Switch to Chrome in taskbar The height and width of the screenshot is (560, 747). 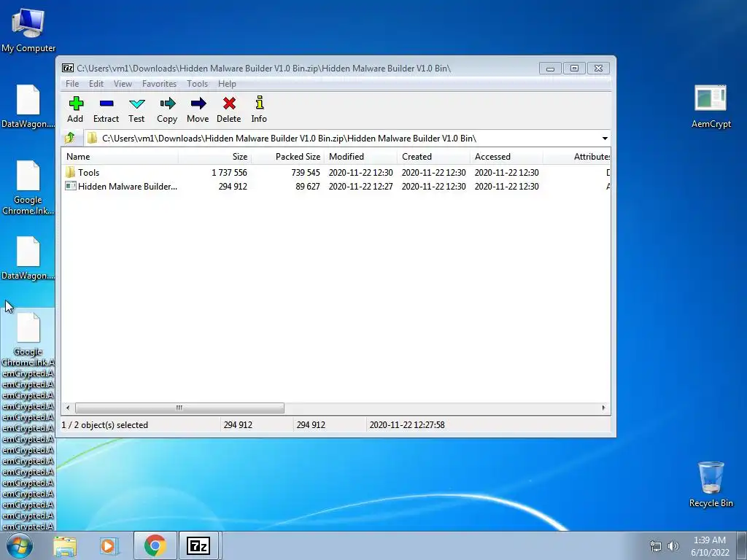(155, 545)
